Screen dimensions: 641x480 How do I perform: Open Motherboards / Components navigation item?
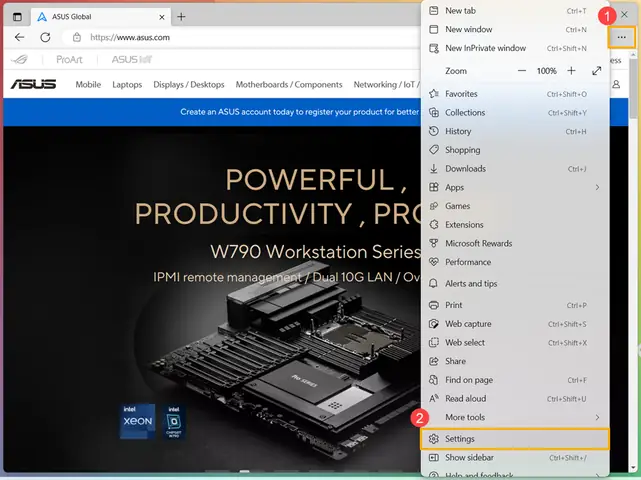pos(289,85)
